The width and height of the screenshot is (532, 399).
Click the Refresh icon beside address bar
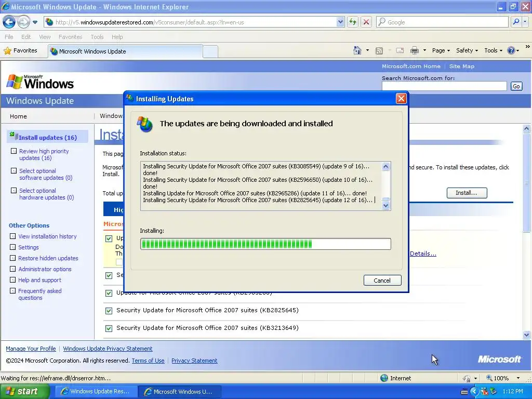coord(353,22)
